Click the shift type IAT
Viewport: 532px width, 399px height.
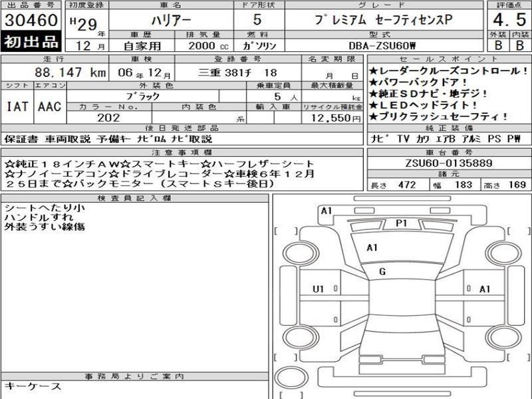click(17, 106)
